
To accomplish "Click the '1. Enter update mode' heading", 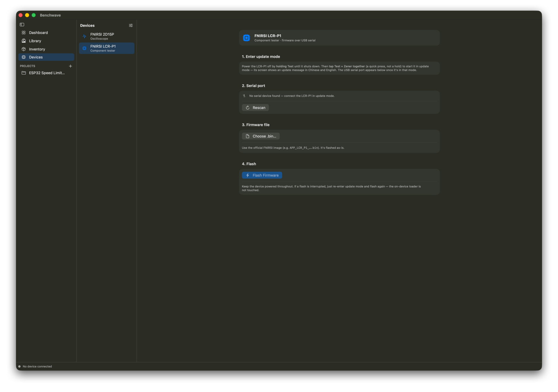I will click(261, 56).
